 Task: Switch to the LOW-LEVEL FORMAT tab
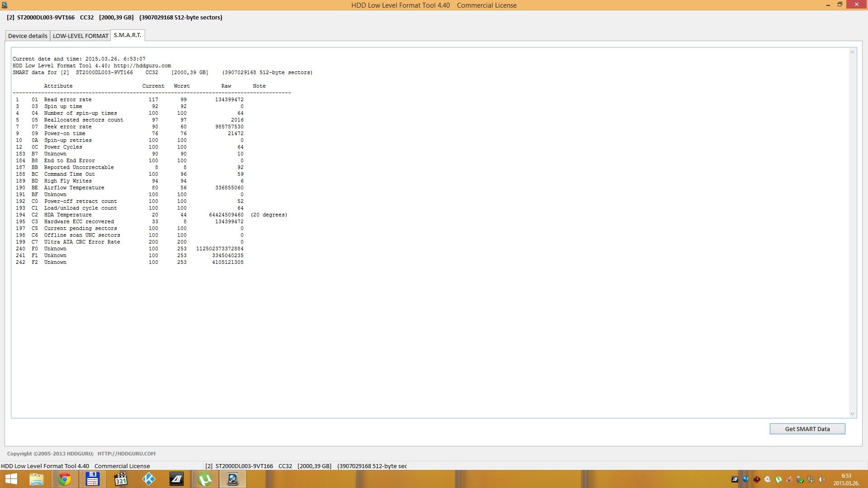(x=80, y=36)
